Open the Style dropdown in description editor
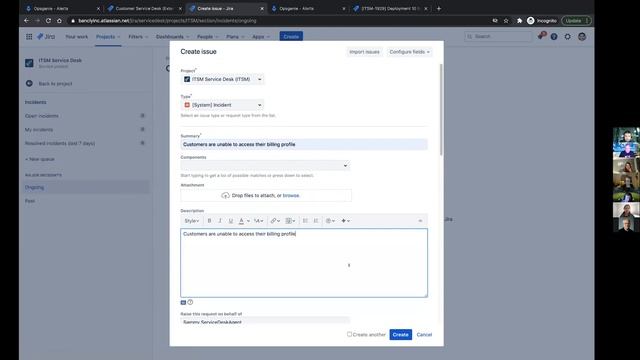 pos(192,221)
